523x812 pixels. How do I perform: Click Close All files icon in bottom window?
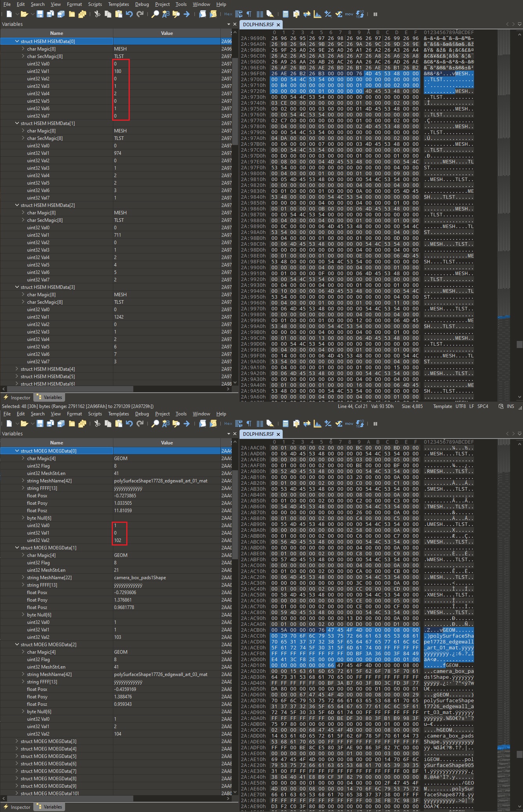[82, 424]
